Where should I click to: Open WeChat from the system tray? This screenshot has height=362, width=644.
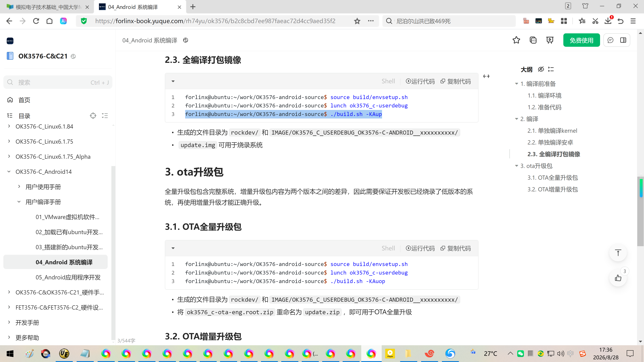[520, 353]
